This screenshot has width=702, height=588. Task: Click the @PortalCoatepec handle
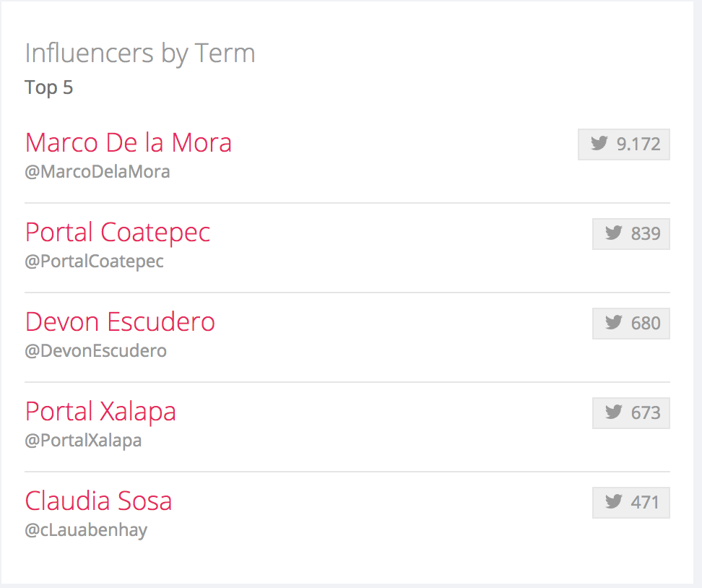click(x=95, y=261)
